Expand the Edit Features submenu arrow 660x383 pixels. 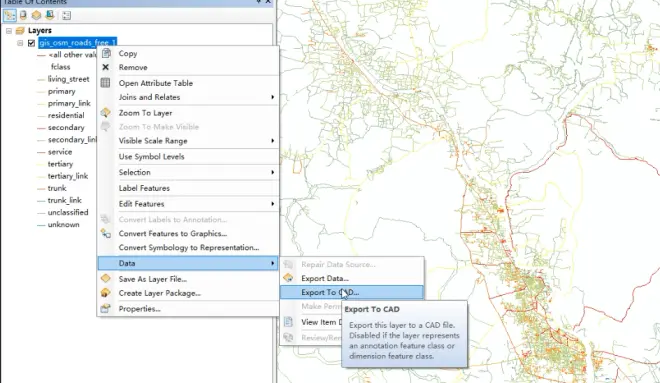(272, 204)
